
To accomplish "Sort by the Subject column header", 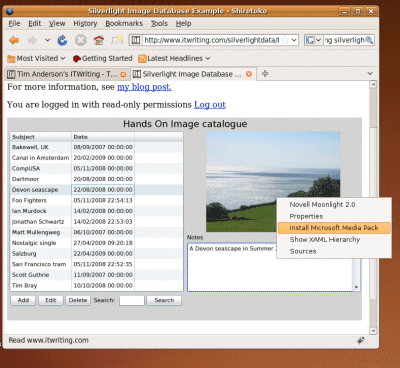I will (41, 137).
